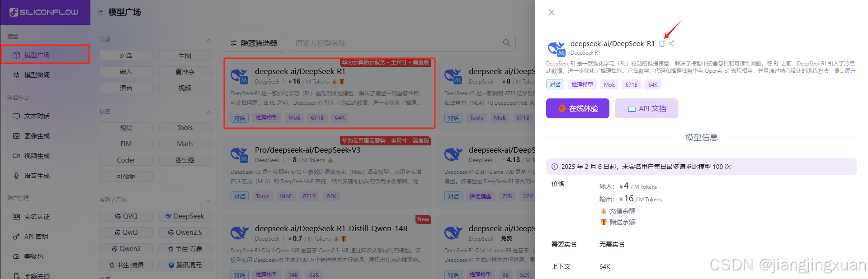Click the whale logo on DeepSeek-R1 card

point(239,76)
